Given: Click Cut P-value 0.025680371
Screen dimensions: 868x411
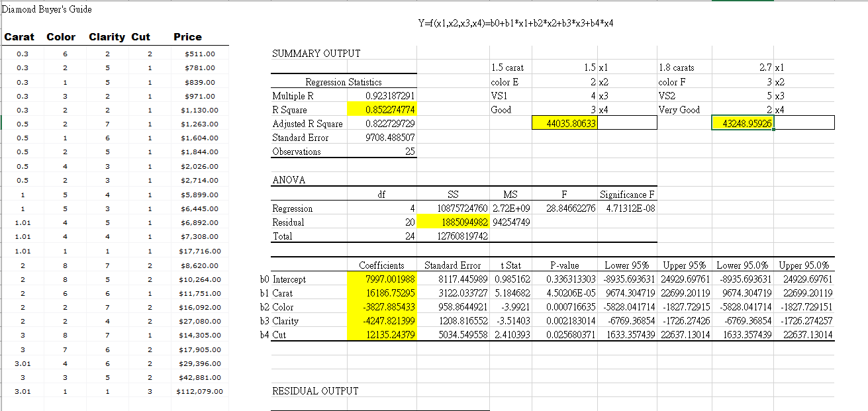Looking at the screenshot, I should pos(571,335).
